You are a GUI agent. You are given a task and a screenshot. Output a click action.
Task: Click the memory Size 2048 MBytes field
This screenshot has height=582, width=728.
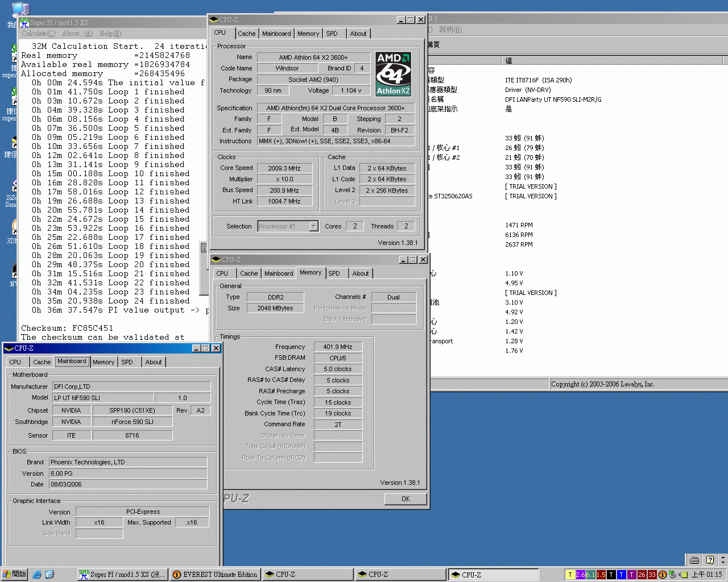point(275,308)
